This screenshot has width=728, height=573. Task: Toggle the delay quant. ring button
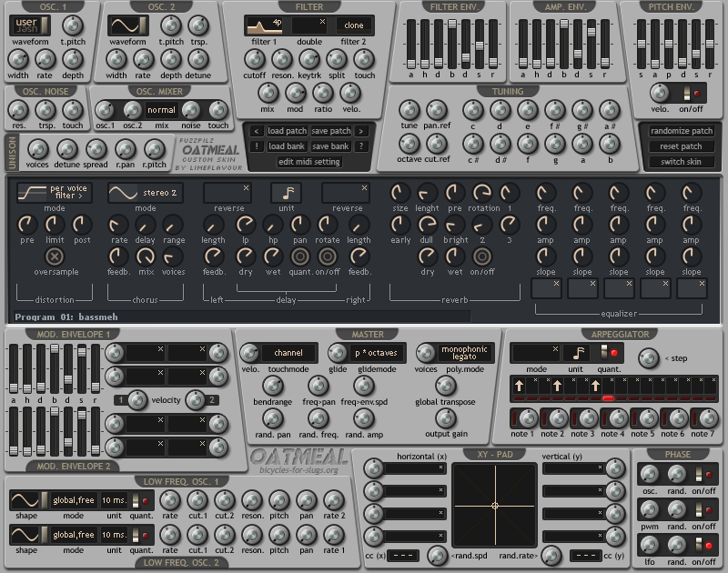coord(300,256)
